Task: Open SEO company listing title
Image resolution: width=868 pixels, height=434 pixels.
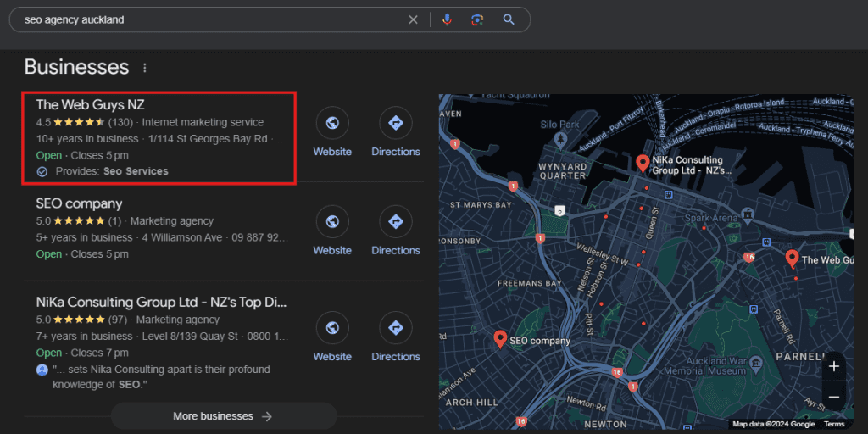Action: coord(79,203)
